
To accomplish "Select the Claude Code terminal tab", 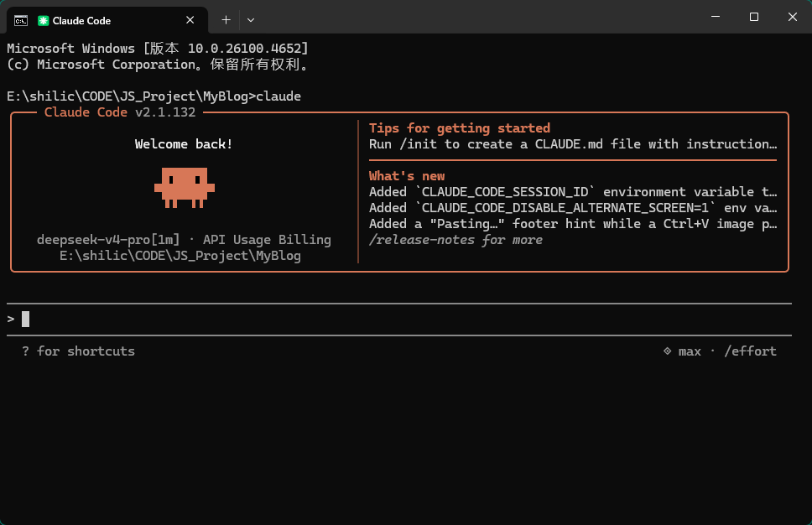I will click(x=107, y=20).
